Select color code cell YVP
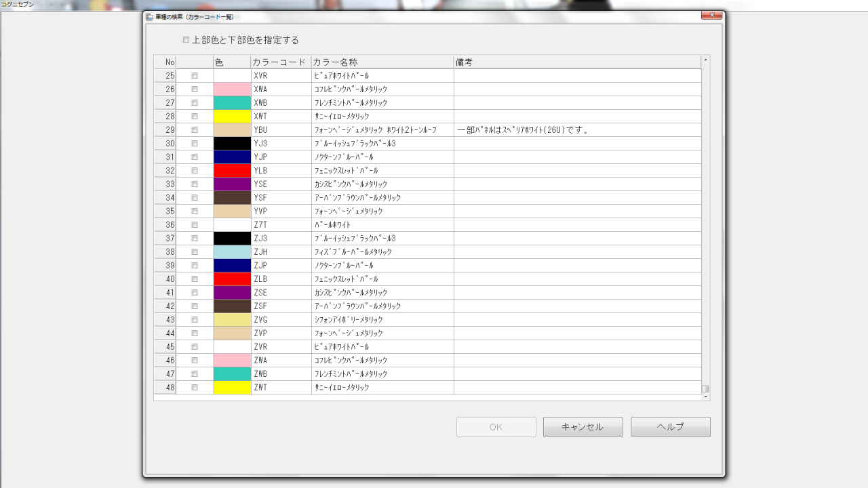The width and height of the screenshot is (868, 488). [281, 211]
